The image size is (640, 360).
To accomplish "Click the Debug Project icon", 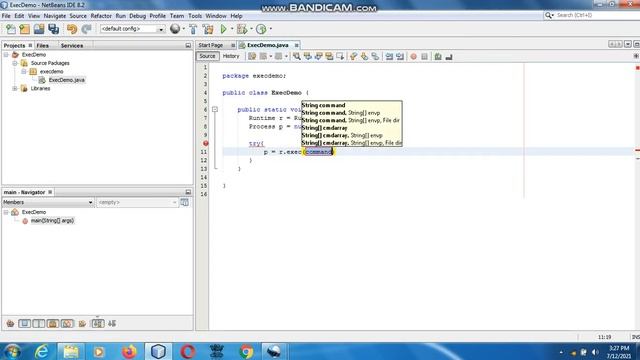I will [242, 29].
